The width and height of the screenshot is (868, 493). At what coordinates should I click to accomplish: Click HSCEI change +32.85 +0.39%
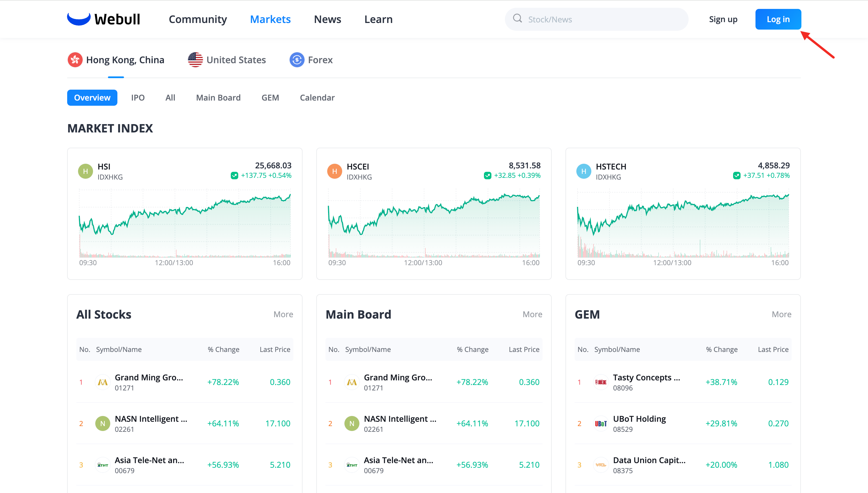[517, 175]
